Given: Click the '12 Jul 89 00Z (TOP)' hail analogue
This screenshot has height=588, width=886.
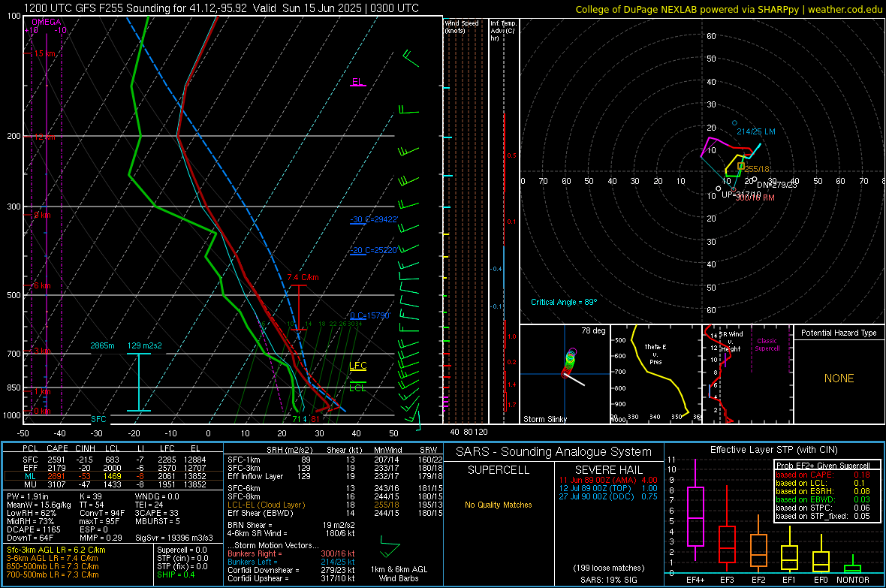Looking at the screenshot, I should click(x=595, y=488).
